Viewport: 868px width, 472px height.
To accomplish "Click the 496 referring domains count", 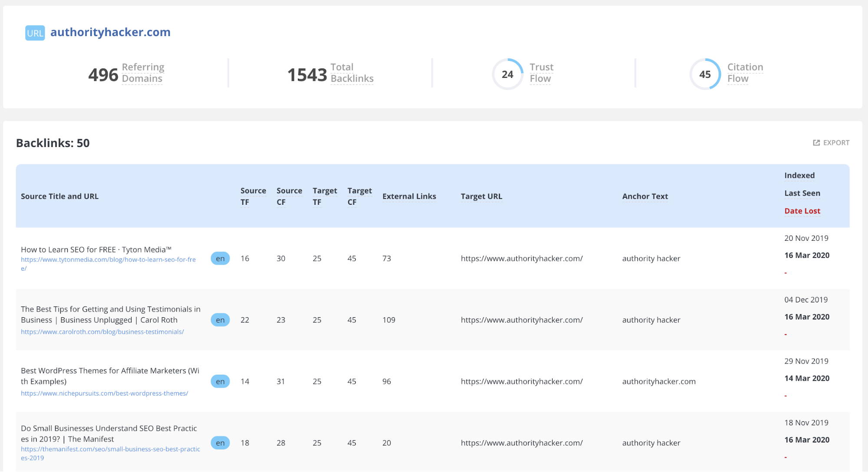I will pos(103,75).
